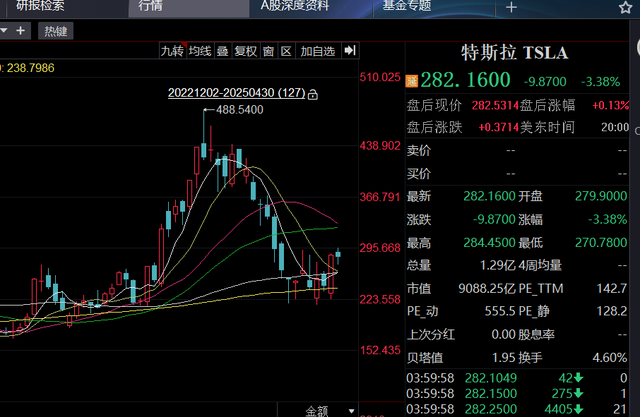This screenshot has height=417, width=640.
Task: Click the 盘后现价 value 282.5314
Action: (495, 106)
